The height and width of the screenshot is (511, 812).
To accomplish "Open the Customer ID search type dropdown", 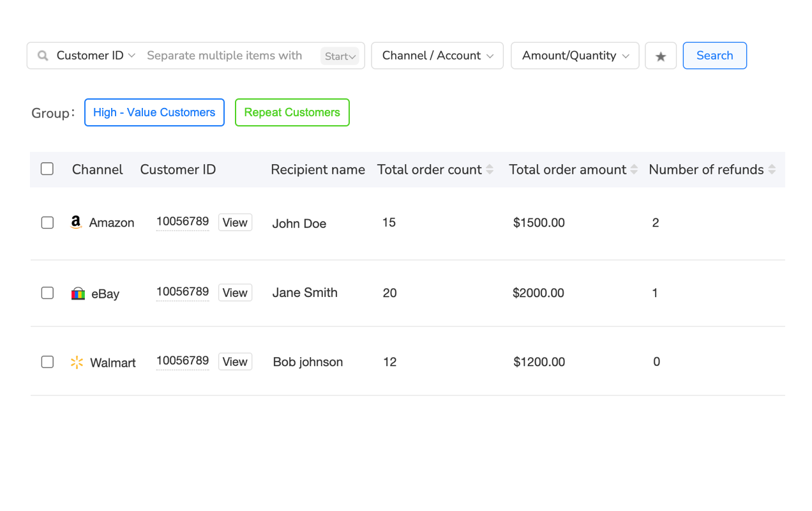I will click(95, 56).
